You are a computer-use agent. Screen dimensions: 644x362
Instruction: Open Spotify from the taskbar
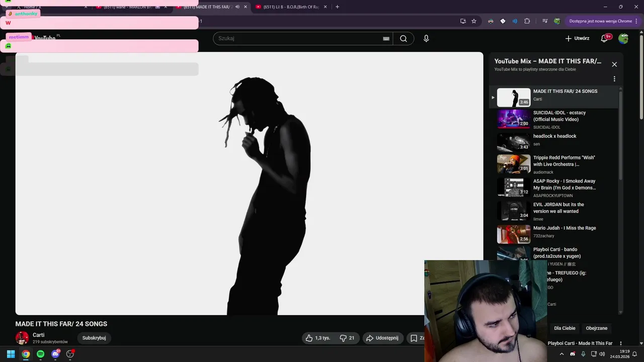tap(40, 354)
